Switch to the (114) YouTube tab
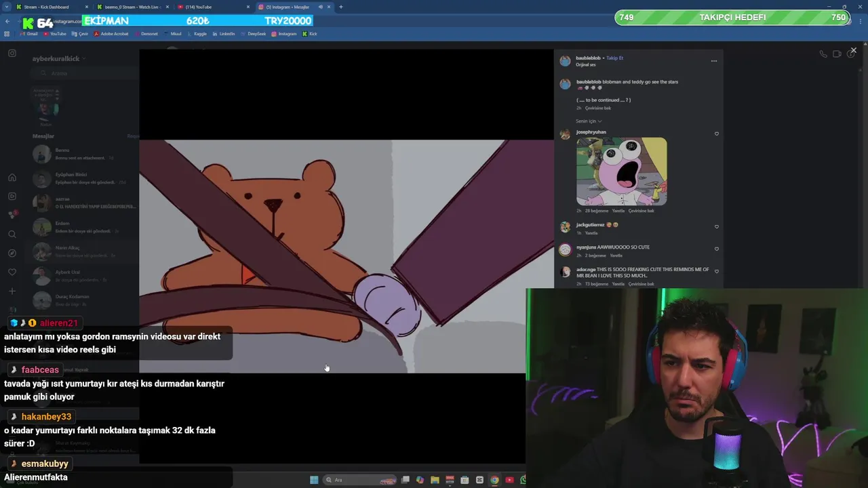This screenshot has height=488, width=868. click(x=212, y=7)
